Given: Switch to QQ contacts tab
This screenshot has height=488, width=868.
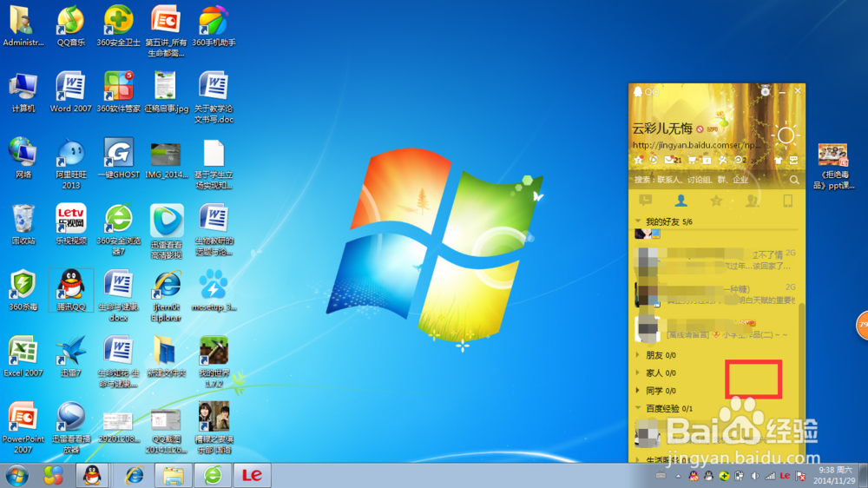Looking at the screenshot, I should click(681, 201).
